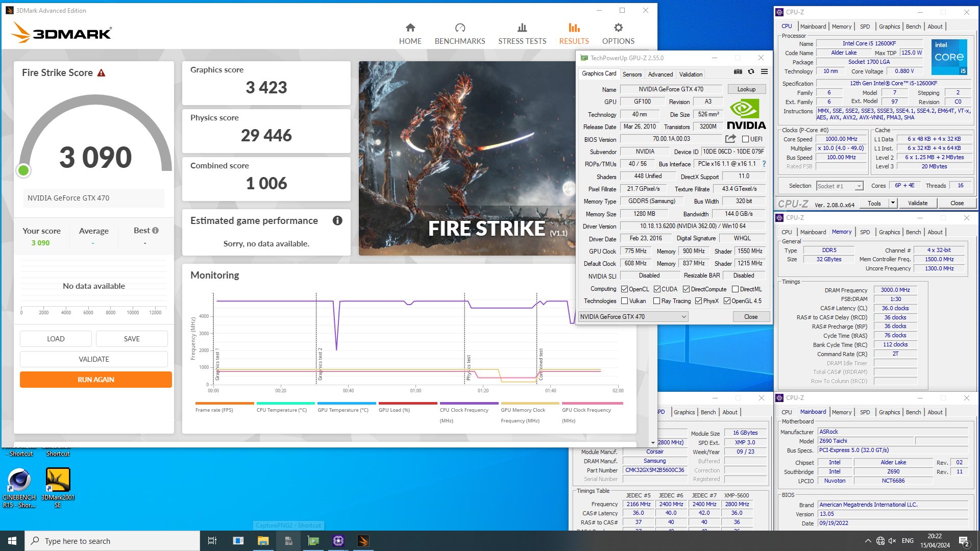Image resolution: width=980 pixels, height=551 pixels.
Task: Toggle the DirectCompute checkbox
Action: (686, 289)
